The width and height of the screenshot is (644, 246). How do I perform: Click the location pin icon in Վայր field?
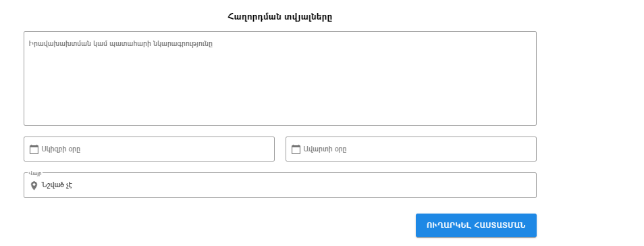(x=34, y=186)
